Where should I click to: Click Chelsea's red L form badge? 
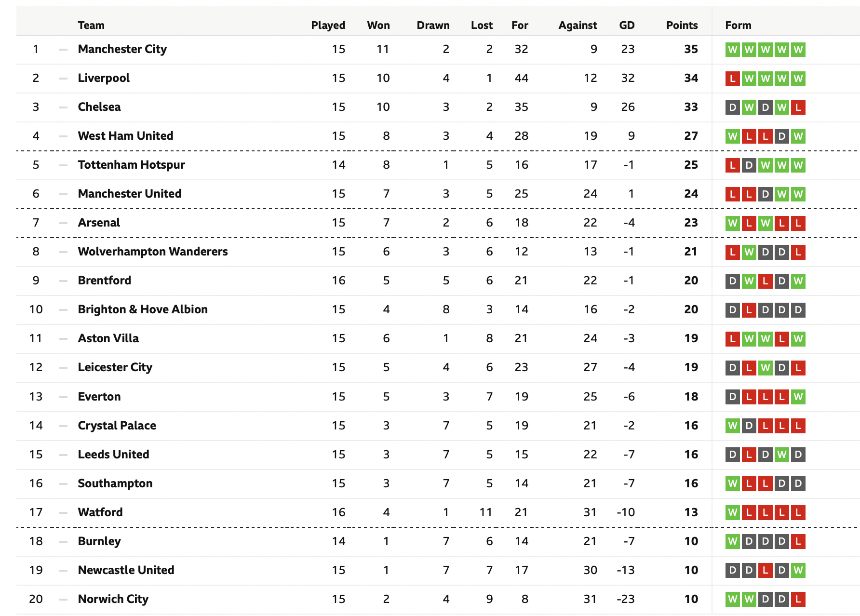pyautogui.click(x=798, y=107)
